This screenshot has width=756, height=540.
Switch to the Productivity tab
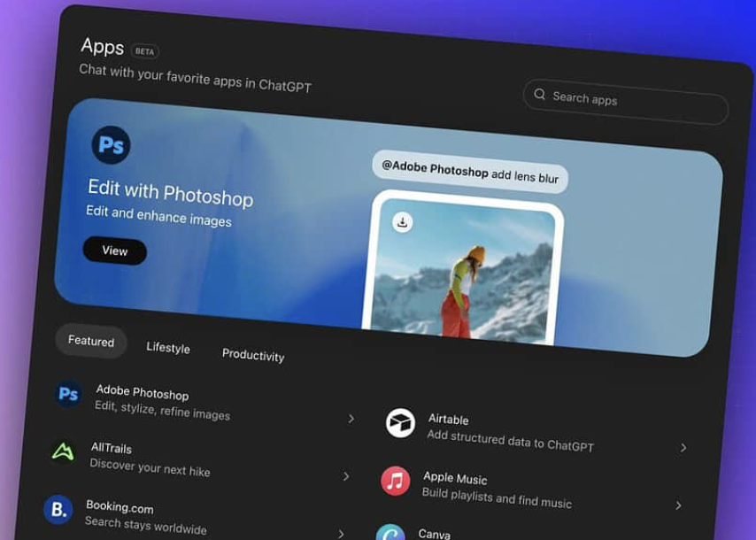point(253,354)
